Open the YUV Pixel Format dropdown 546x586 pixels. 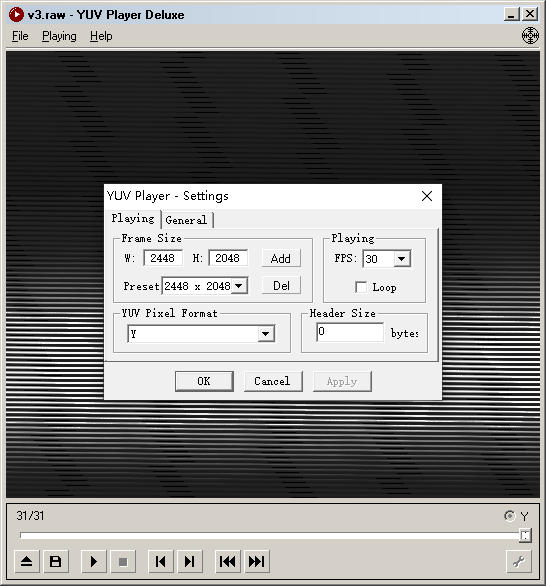click(x=266, y=334)
